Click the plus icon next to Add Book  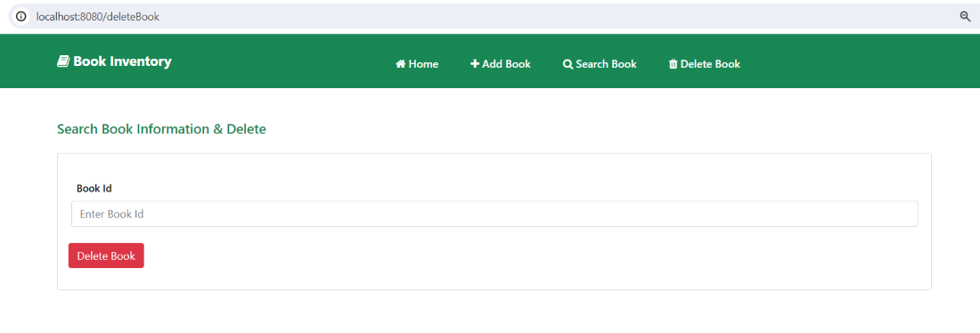[475, 64]
